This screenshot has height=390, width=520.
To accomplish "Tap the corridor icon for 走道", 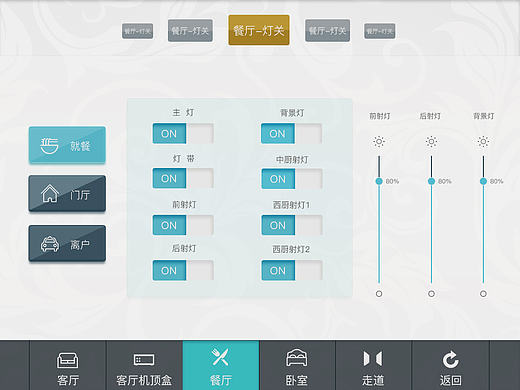I will point(373,359).
